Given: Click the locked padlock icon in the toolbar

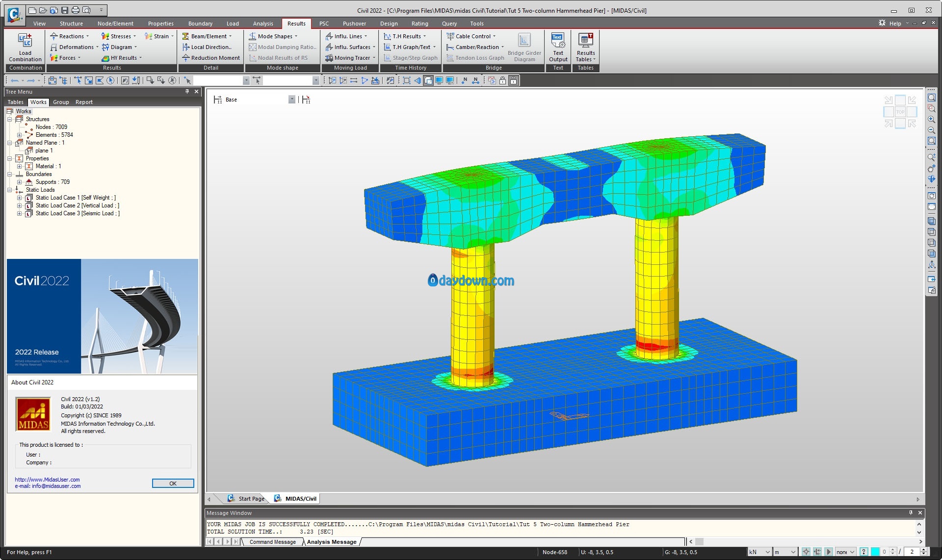Looking at the screenshot, I should (513, 80).
